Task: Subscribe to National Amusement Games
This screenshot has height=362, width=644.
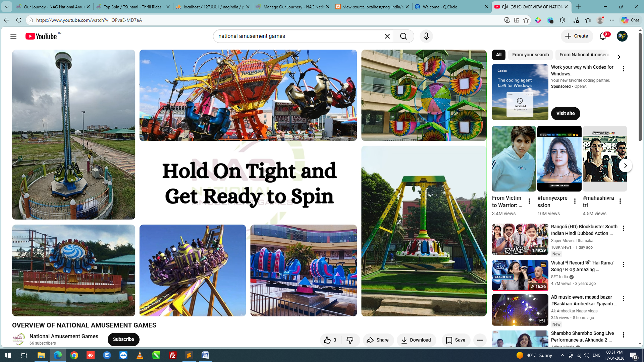Action: [123, 339]
